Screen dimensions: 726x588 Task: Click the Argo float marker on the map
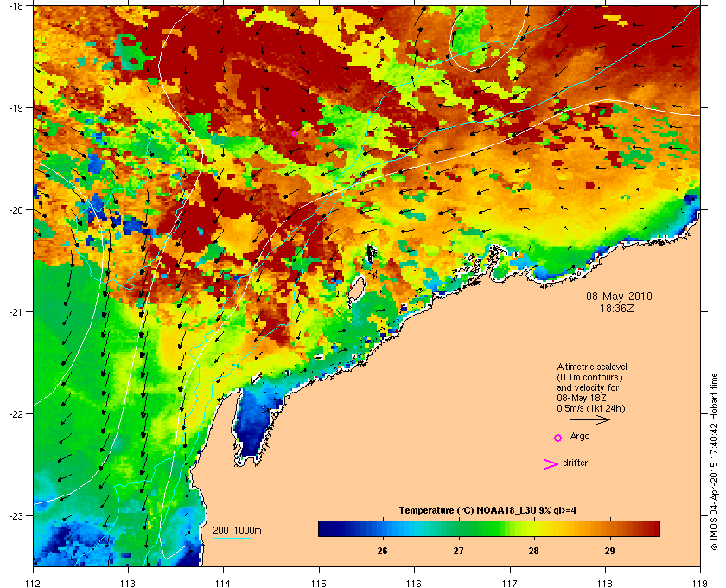(294, 134)
